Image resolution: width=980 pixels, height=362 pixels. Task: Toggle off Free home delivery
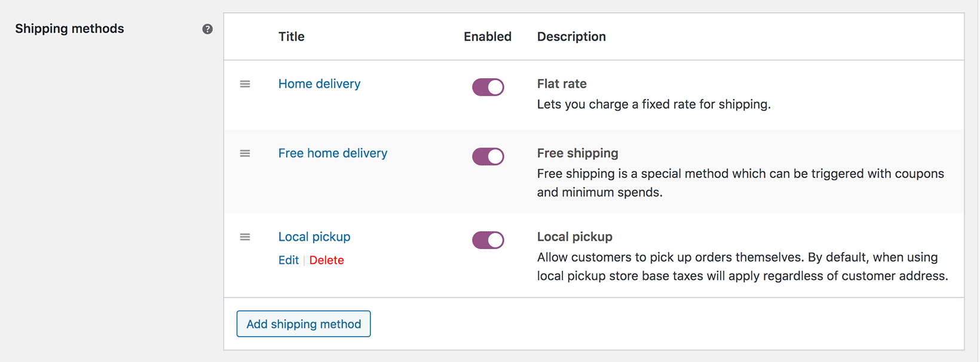(488, 156)
